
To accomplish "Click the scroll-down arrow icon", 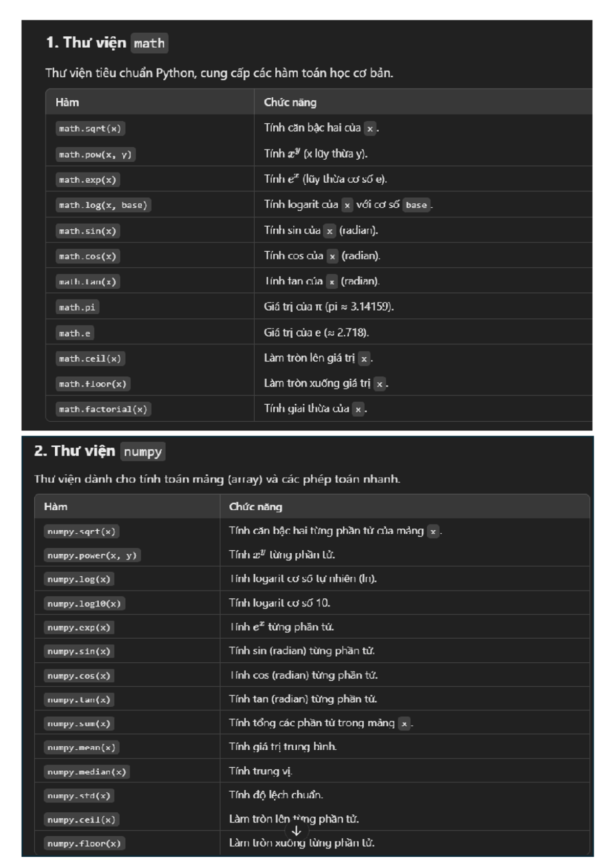I will (296, 831).
